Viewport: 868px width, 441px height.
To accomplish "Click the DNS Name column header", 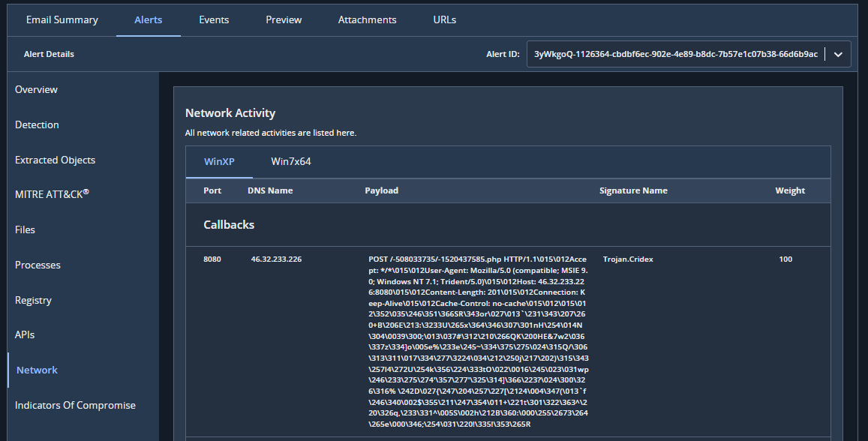I will pos(270,190).
